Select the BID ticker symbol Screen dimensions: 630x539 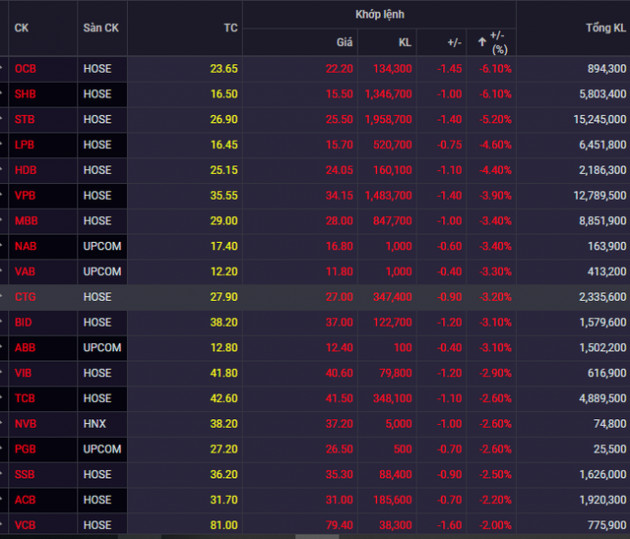(23, 322)
